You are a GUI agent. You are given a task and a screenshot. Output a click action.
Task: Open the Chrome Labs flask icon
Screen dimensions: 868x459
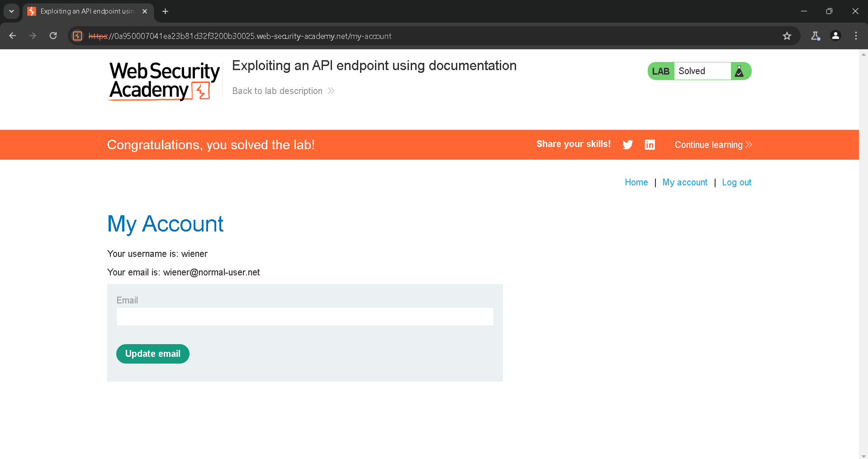[815, 36]
